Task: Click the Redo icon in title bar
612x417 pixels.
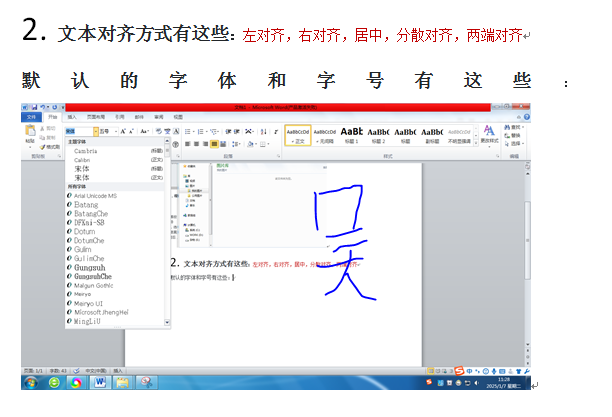Action: click(55, 107)
